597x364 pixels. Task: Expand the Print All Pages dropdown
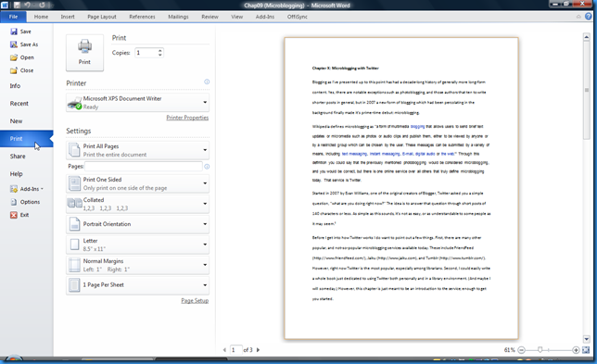coord(137,150)
